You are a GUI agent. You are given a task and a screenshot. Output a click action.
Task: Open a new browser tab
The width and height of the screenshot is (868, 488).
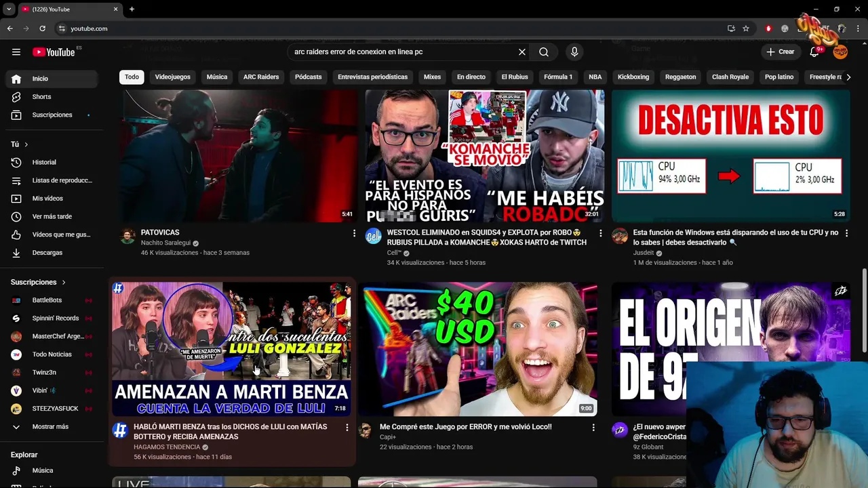pyautogui.click(x=132, y=9)
